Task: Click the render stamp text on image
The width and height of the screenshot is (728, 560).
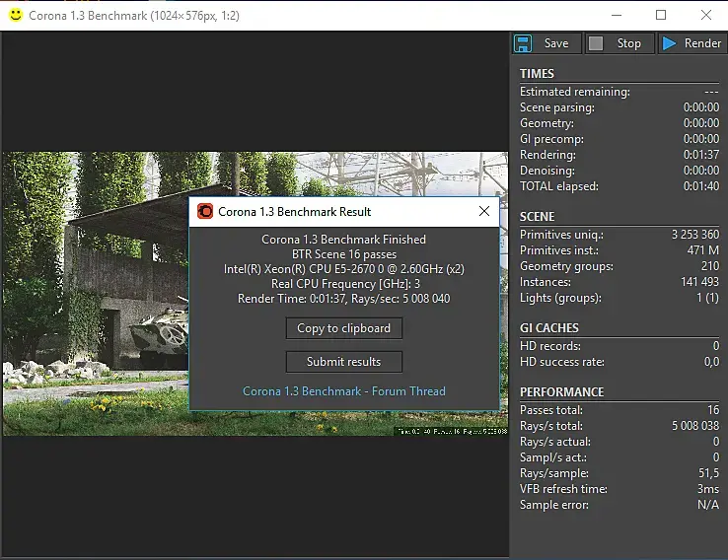Action: (x=452, y=432)
